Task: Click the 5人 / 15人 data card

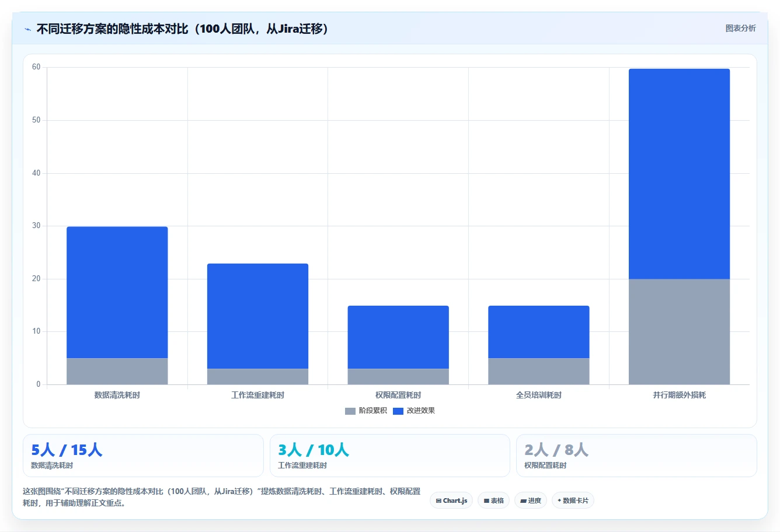Action: pos(143,456)
